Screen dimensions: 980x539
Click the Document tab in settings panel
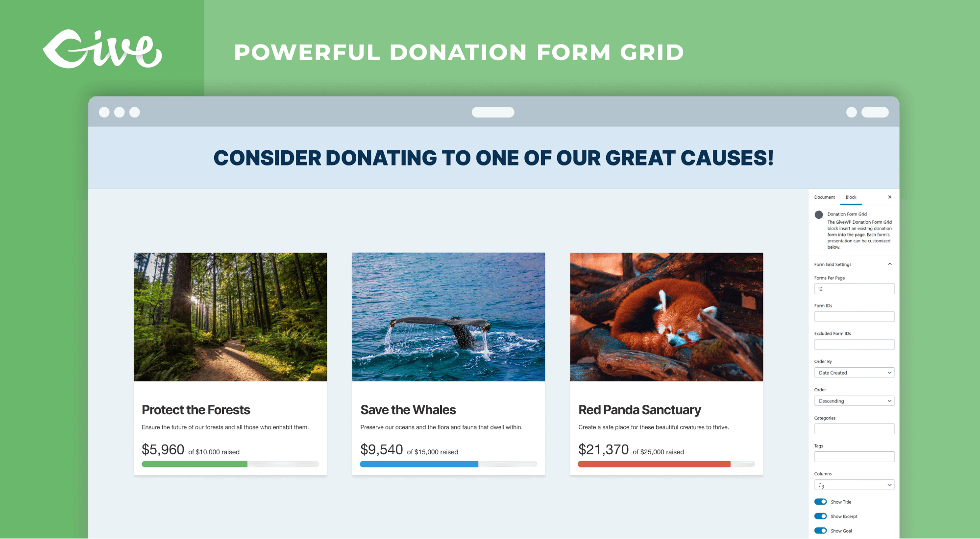pyautogui.click(x=823, y=196)
